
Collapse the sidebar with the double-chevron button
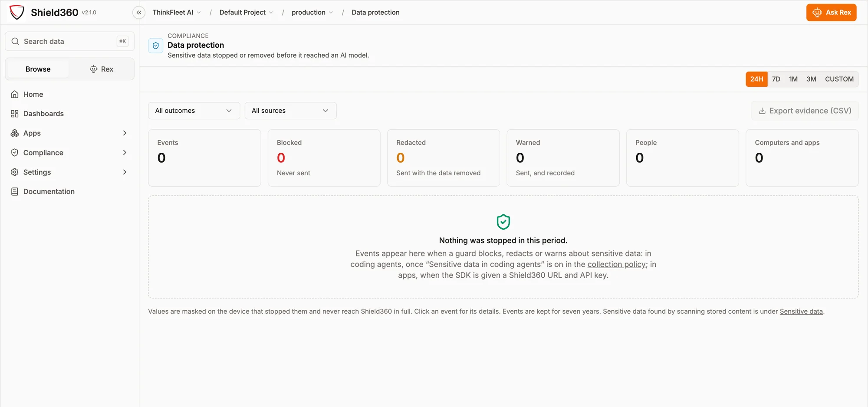(x=139, y=13)
